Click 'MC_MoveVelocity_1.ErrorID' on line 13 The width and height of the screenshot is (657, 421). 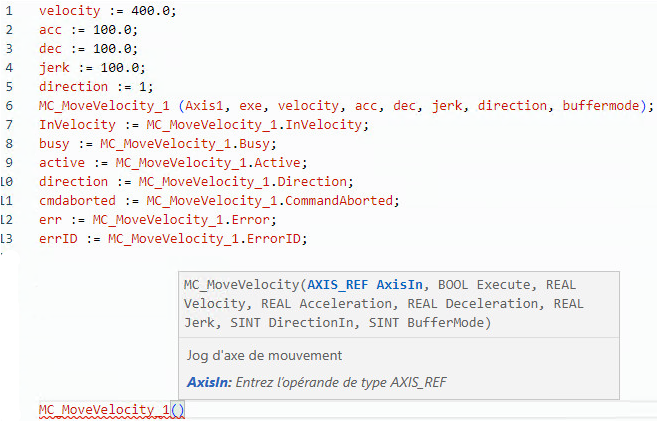click(204, 239)
